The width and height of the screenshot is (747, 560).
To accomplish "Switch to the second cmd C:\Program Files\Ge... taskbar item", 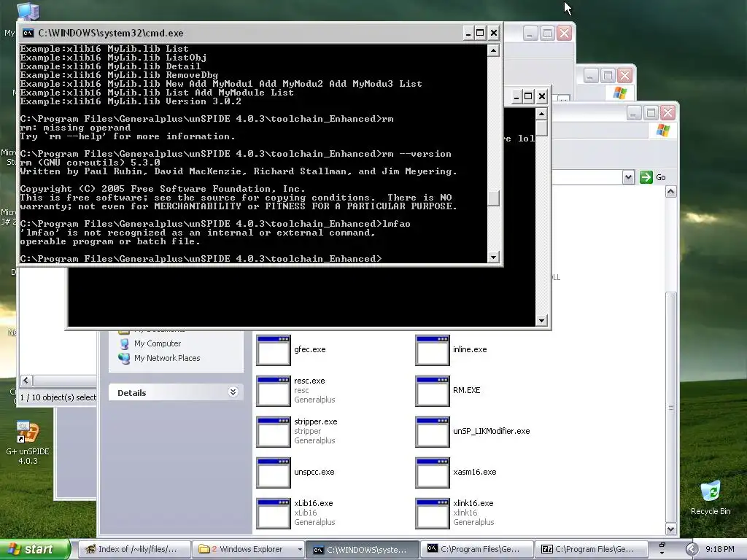I will (477, 549).
